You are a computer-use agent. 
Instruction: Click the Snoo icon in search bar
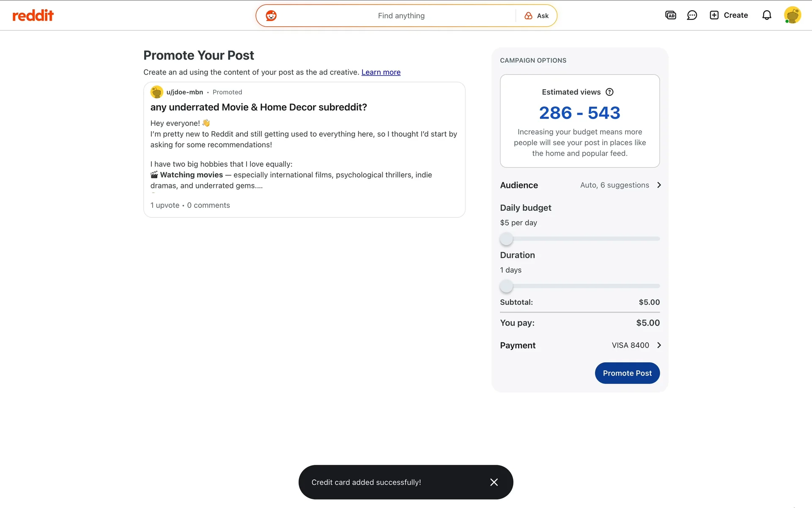271,16
